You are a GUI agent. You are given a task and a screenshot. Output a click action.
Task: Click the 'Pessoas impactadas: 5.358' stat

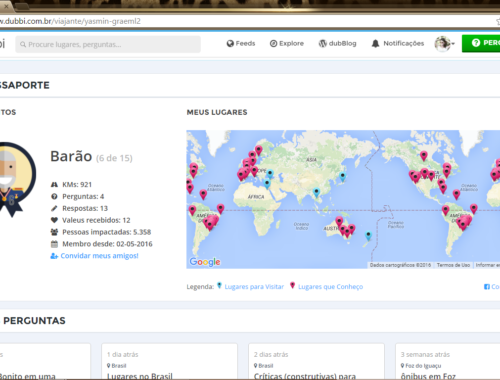click(107, 232)
